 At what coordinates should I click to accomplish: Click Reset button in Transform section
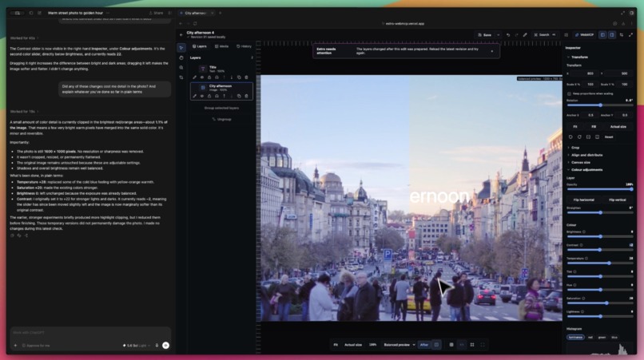[x=609, y=136]
